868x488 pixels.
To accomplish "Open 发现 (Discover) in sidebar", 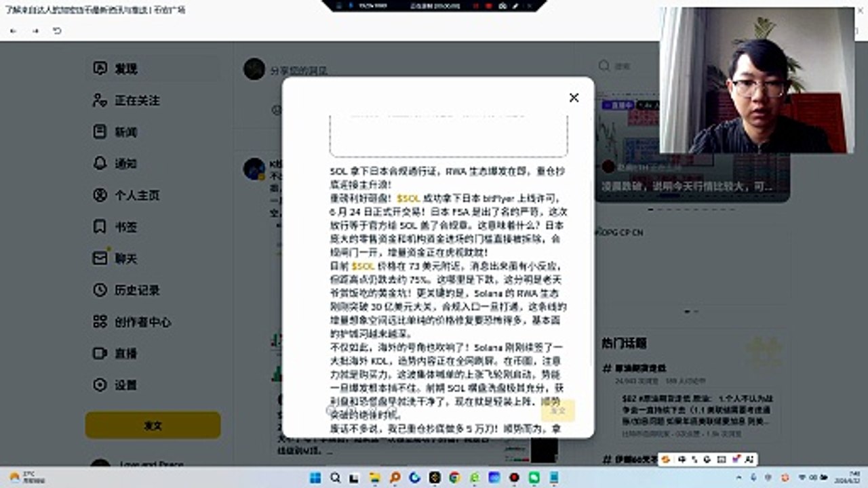I will coord(153,68).
